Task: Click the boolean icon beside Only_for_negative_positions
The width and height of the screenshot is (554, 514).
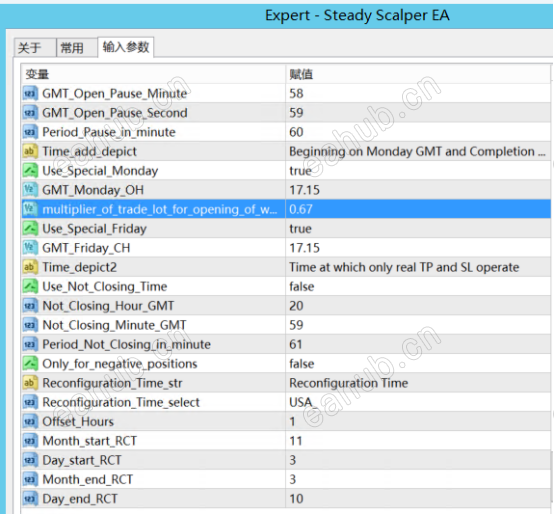Action: point(30,364)
